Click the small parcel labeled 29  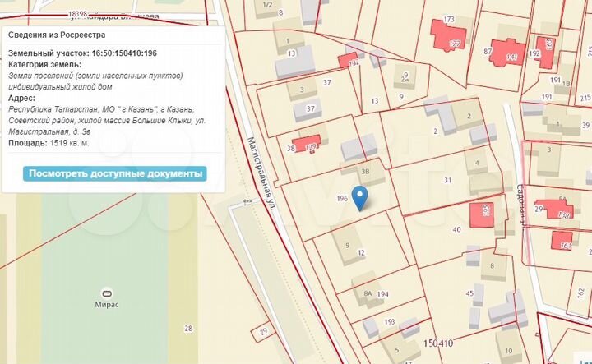point(263,332)
